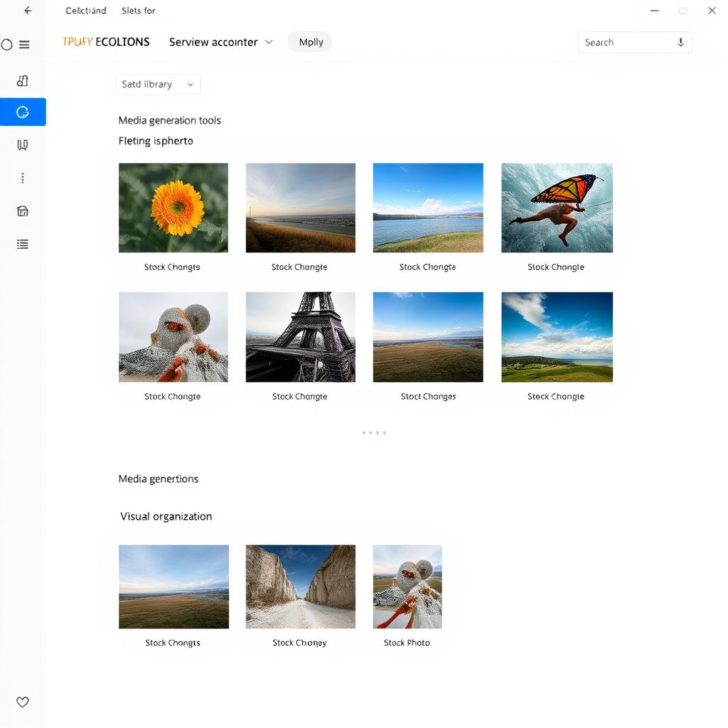Click the vertical dots sidebar icon
728x728 pixels.
22,178
